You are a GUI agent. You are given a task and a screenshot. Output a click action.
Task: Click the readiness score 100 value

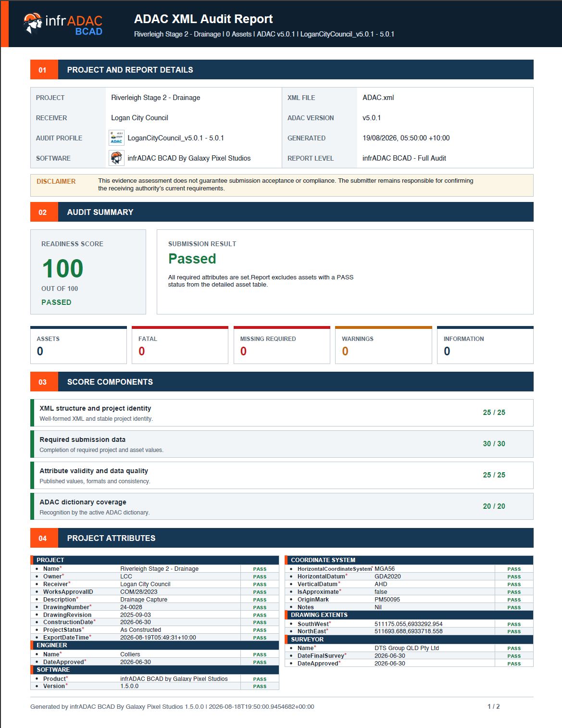[x=63, y=268]
